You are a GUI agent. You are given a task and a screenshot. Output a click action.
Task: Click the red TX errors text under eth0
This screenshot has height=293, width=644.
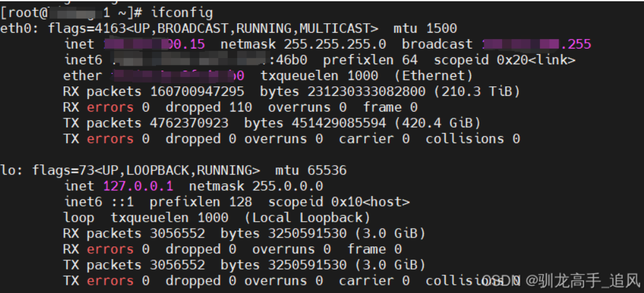(110, 139)
